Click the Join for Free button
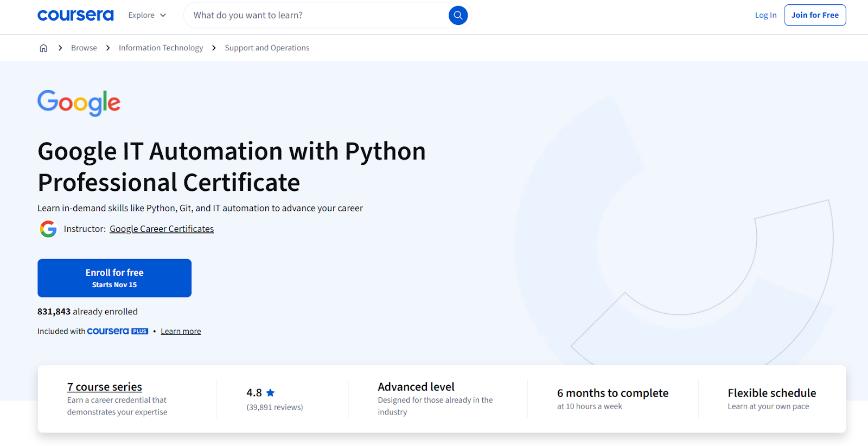The width and height of the screenshot is (868, 446). 815,15
